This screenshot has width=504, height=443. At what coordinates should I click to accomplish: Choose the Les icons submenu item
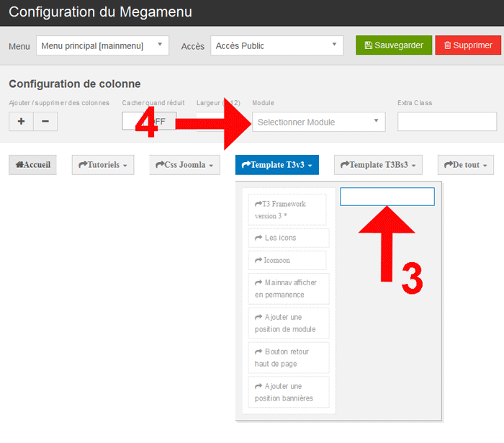pyautogui.click(x=287, y=238)
